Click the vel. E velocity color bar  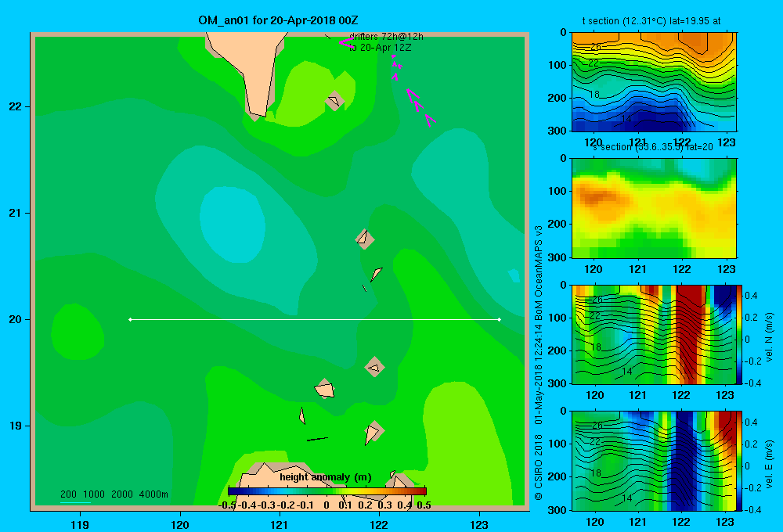(740, 461)
